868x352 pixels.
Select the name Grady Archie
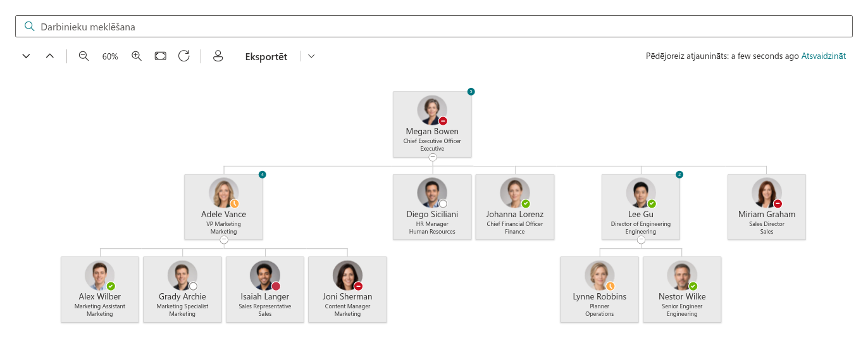tap(183, 296)
